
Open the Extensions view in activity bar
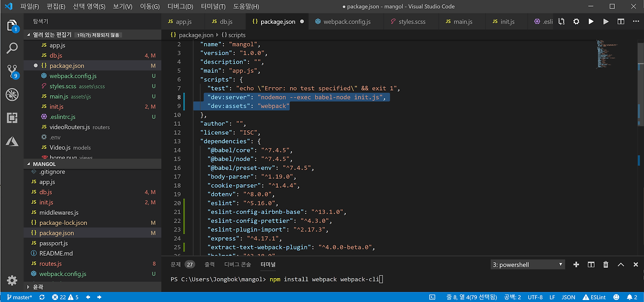click(x=12, y=118)
